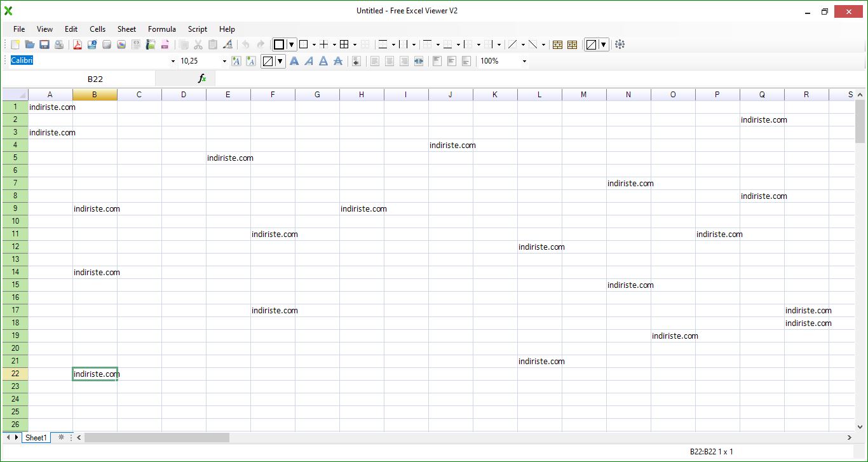Screen dimensions: 868x462
Task: Click the Cut scissors icon
Action: (198, 44)
